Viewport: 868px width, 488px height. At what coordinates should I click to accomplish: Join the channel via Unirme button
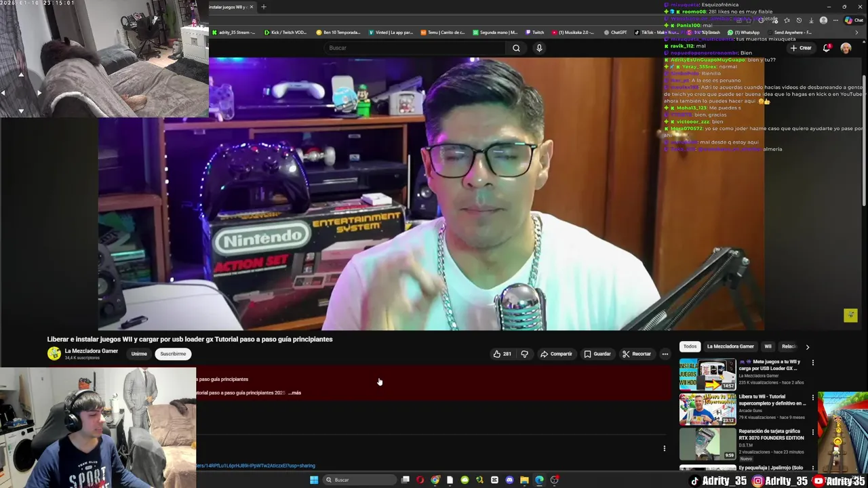tap(139, 354)
